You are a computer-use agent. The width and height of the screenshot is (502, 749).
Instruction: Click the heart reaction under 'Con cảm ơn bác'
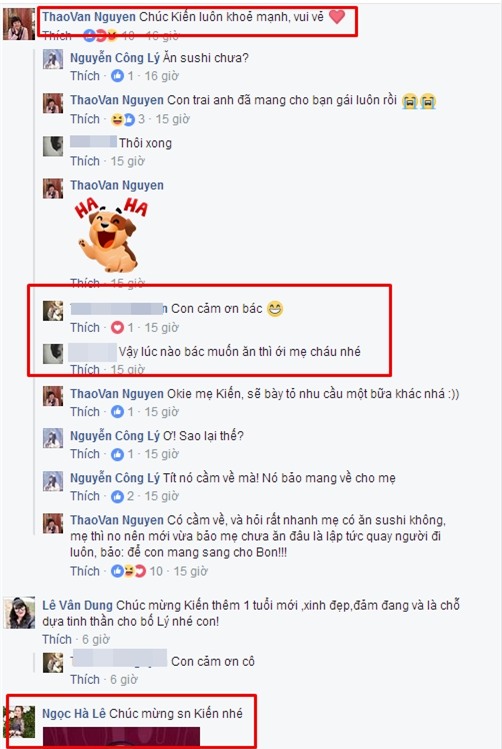click(x=117, y=328)
